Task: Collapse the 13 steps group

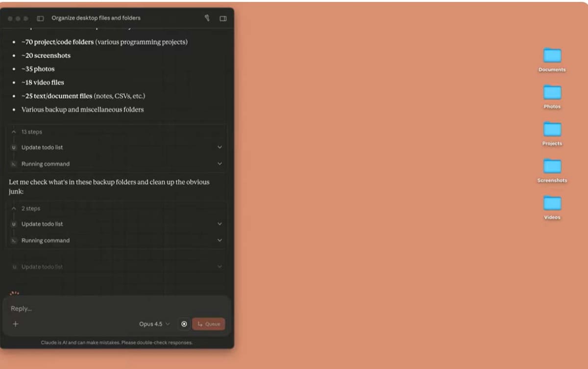Action: 14,132
